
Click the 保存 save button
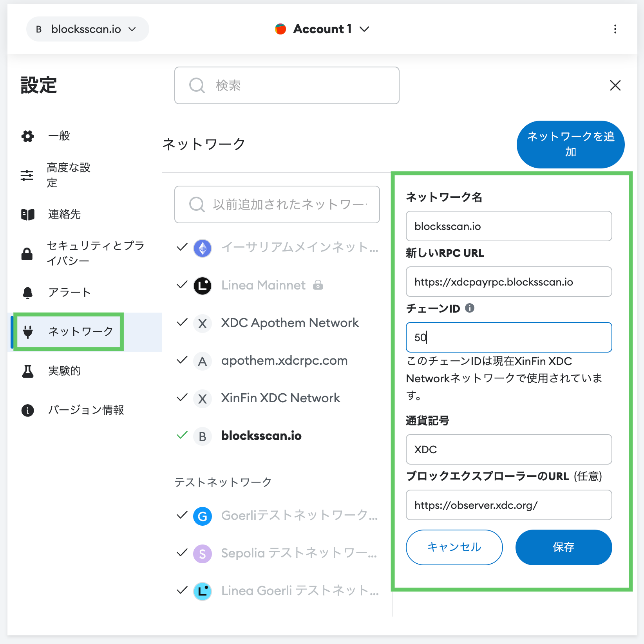(563, 548)
